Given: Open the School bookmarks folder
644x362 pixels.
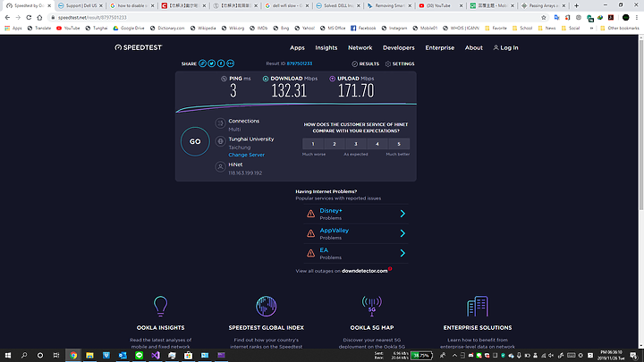Looking at the screenshot, I should click(x=522, y=29).
